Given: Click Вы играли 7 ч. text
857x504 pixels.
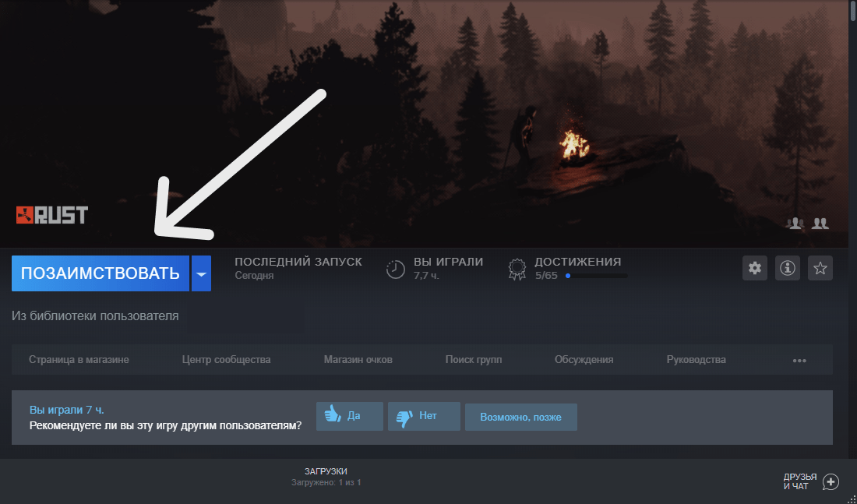Looking at the screenshot, I should click(67, 410).
